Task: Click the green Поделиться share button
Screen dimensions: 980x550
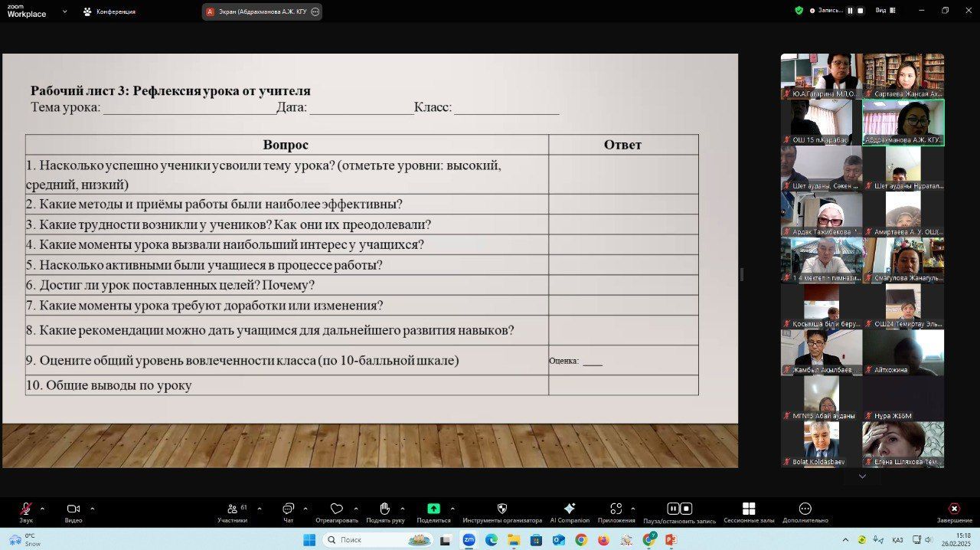Action: [x=433, y=510]
